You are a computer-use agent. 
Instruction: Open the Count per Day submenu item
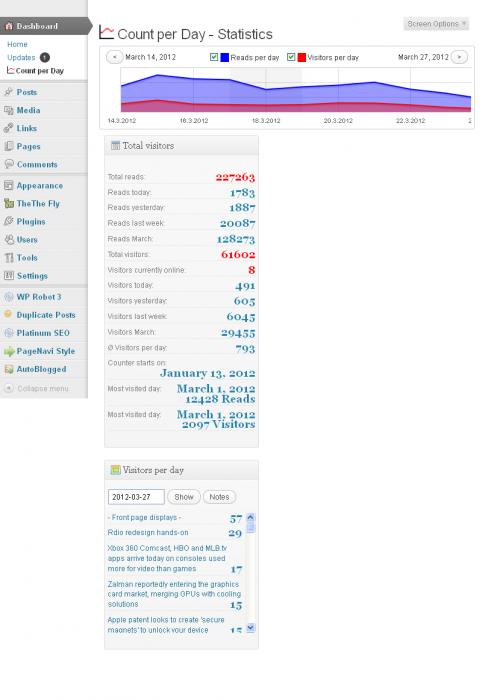click(39, 71)
